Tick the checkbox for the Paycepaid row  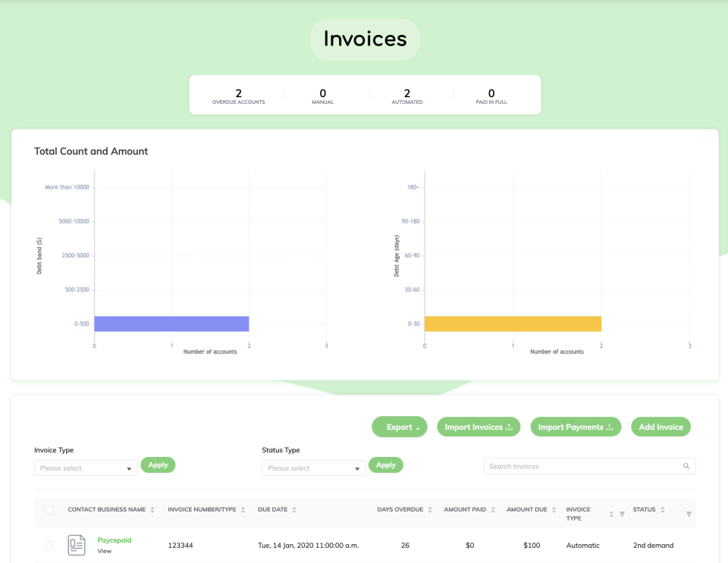coord(49,546)
